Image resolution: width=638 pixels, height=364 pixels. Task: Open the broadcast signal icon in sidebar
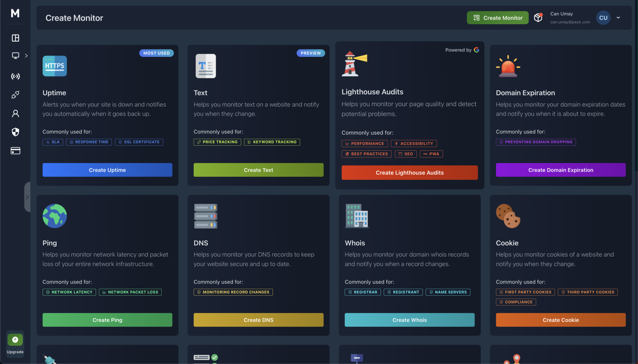[x=15, y=76]
